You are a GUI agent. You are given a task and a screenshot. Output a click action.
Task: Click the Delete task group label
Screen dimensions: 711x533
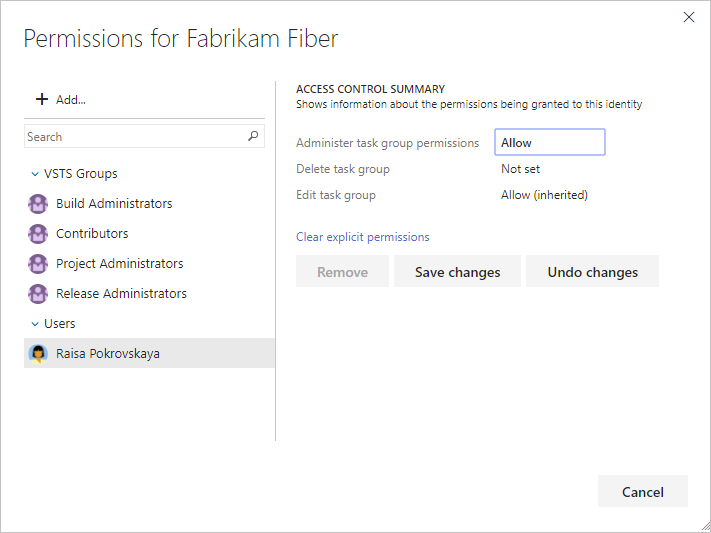pos(343,169)
